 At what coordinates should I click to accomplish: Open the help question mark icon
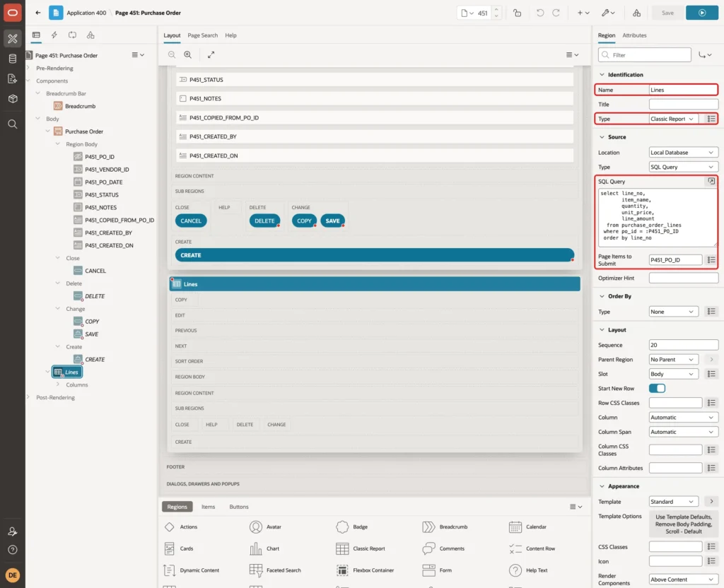click(13, 550)
